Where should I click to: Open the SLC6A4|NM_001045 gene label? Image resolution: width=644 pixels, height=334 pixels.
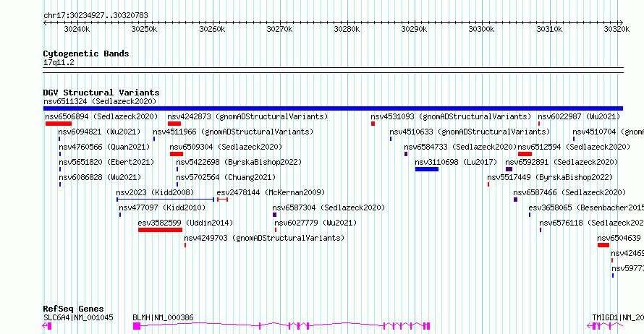point(78,317)
